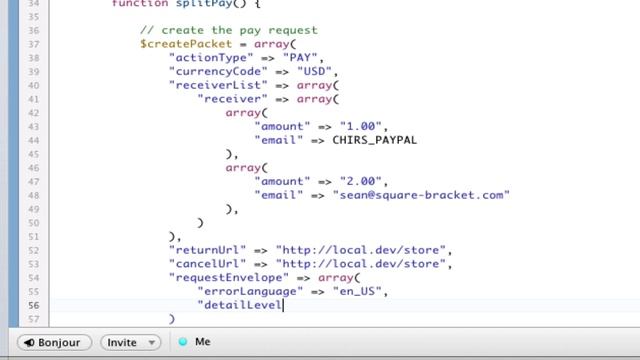Click the $createPacket variable

tap(186, 44)
